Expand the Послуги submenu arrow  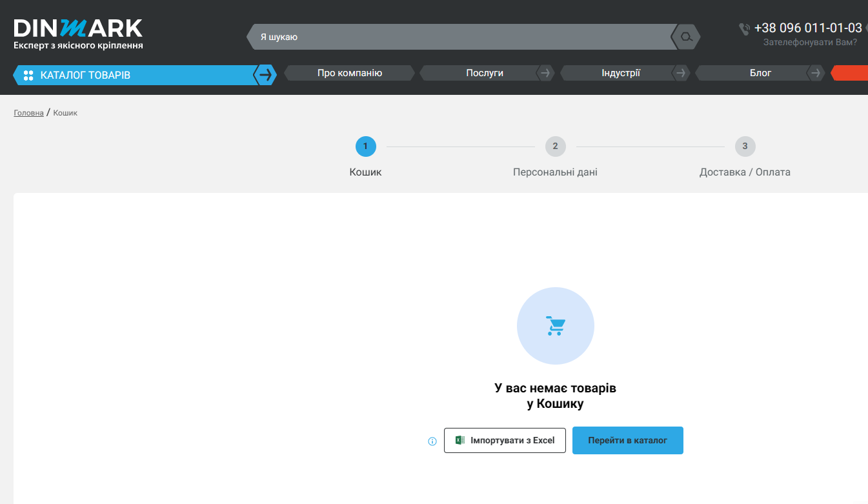(545, 73)
